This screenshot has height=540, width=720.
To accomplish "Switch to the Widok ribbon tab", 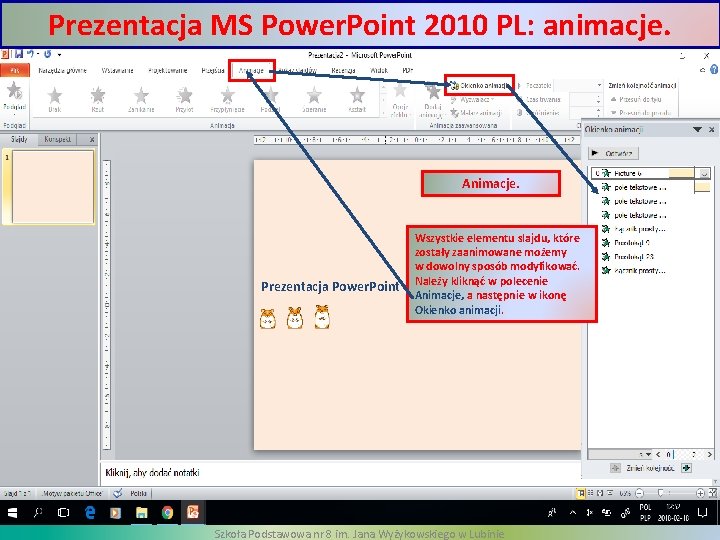I will pos(379,70).
